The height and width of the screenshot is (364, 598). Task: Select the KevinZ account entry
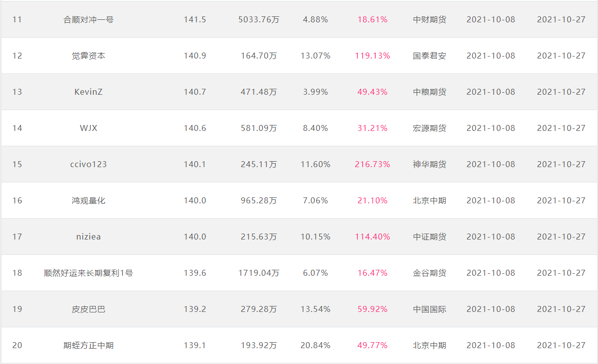coord(88,92)
